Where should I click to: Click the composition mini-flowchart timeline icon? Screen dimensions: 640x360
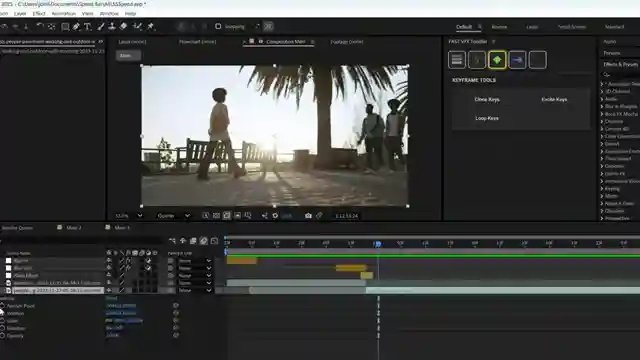click(x=172, y=241)
